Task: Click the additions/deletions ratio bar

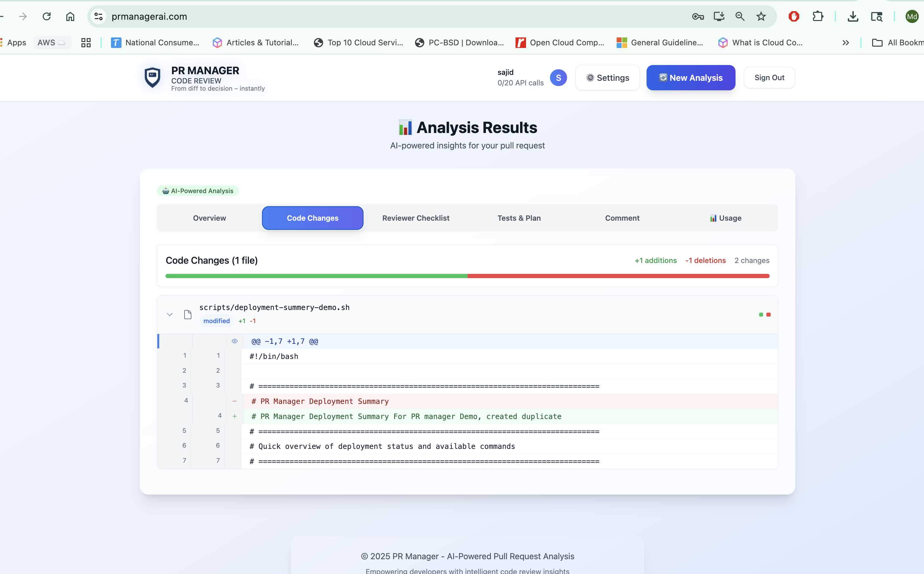Action: pos(467,276)
